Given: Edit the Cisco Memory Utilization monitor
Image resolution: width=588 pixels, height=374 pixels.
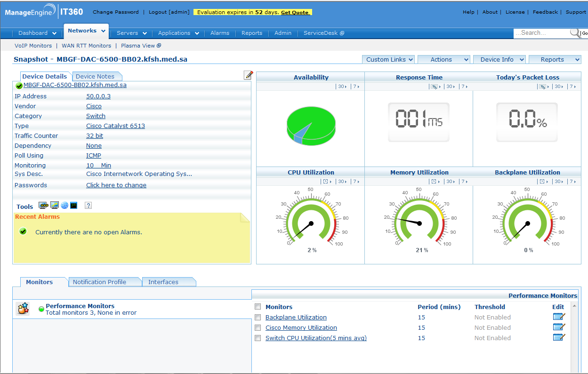Looking at the screenshot, I should point(559,327).
